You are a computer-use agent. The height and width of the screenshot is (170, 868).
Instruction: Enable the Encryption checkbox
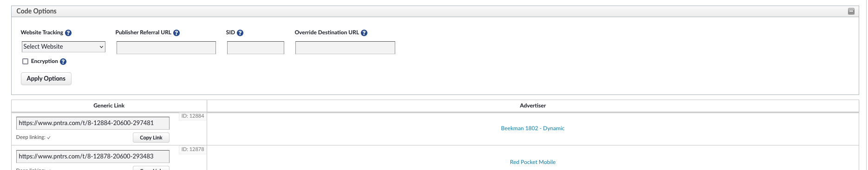(x=26, y=61)
